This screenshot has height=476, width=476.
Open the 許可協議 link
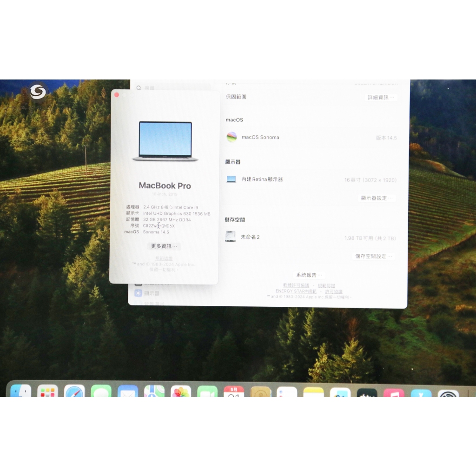(x=334, y=291)
